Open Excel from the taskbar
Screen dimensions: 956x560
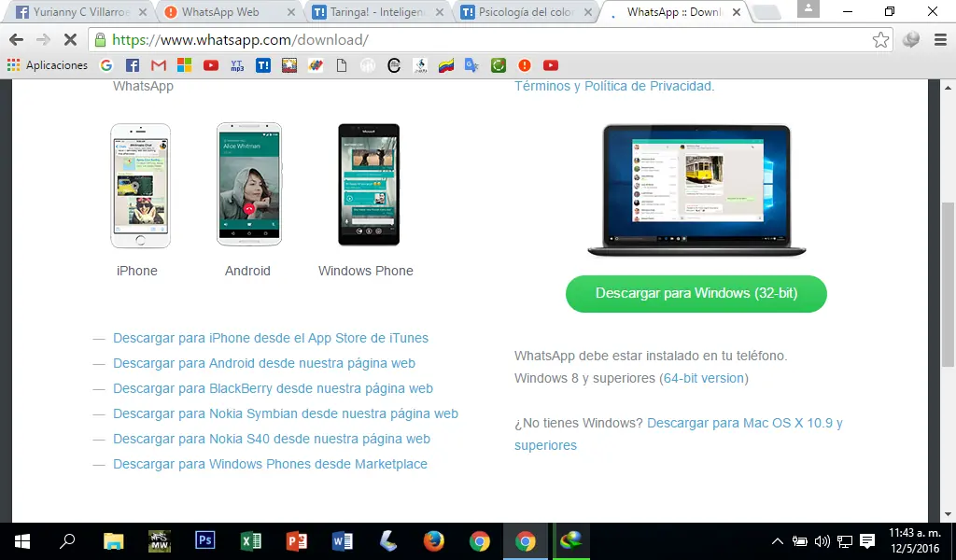click(x=250, y=541)
